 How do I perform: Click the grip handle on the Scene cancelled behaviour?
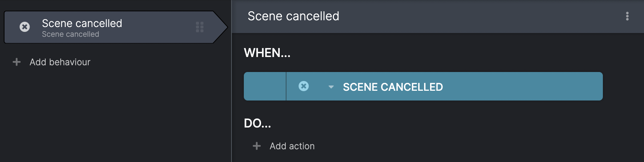(x=200, y=27)
